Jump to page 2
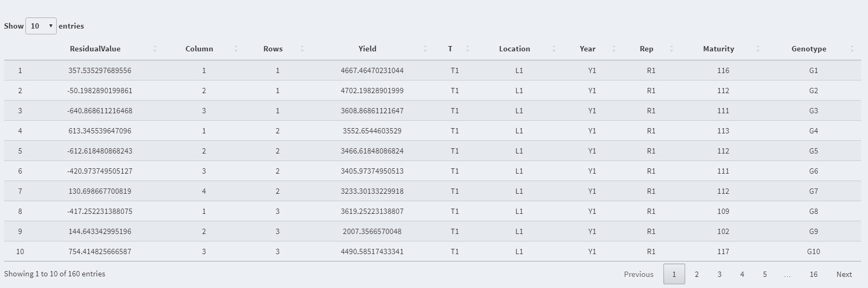868x288 pixels. 697,274
